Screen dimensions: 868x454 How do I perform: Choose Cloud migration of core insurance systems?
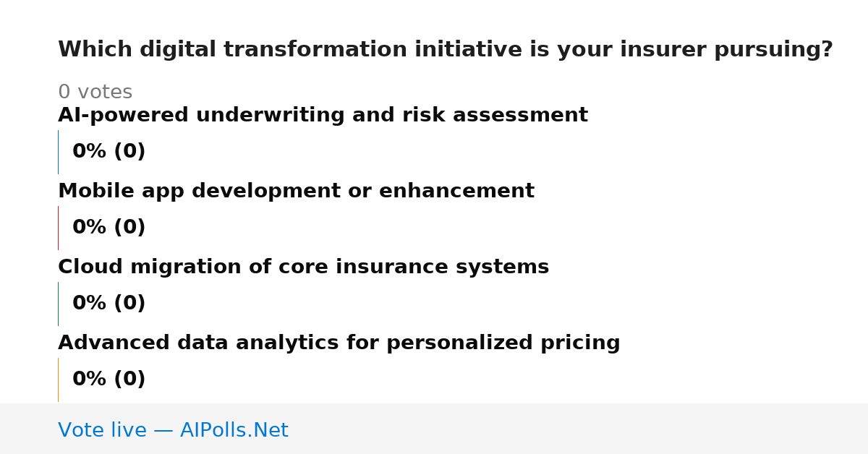tap(303, 267)
